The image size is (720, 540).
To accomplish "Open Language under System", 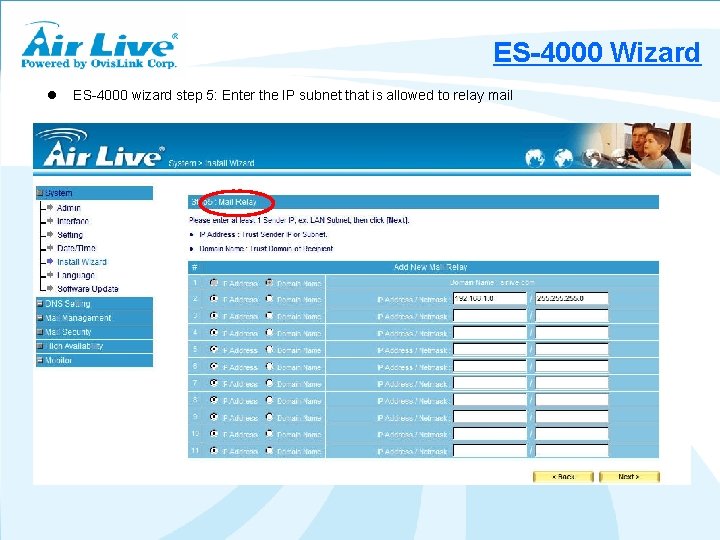I will 75,275.
